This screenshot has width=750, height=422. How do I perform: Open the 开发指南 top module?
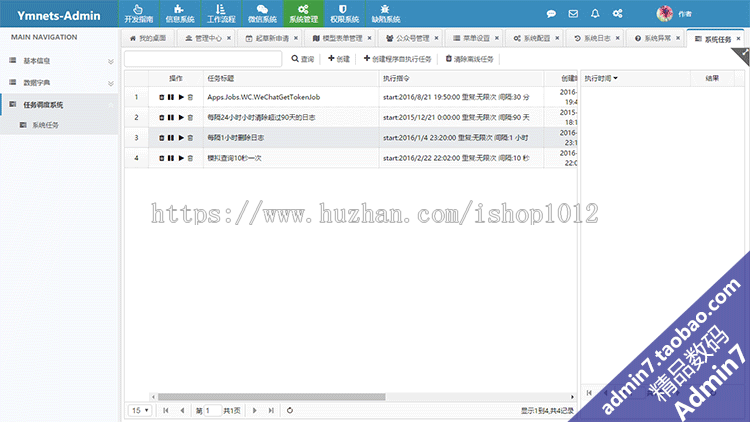point(139,13)
